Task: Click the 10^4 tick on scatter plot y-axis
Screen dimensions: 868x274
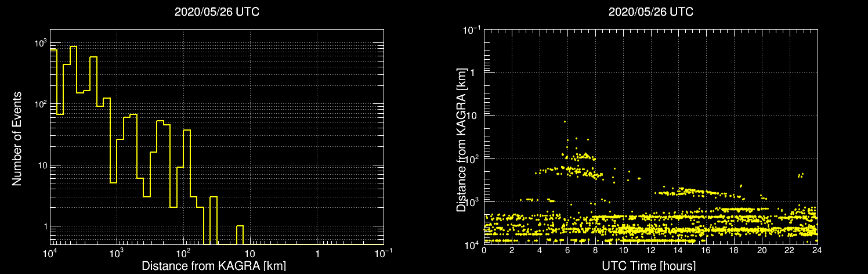Action: pos(472,244)
